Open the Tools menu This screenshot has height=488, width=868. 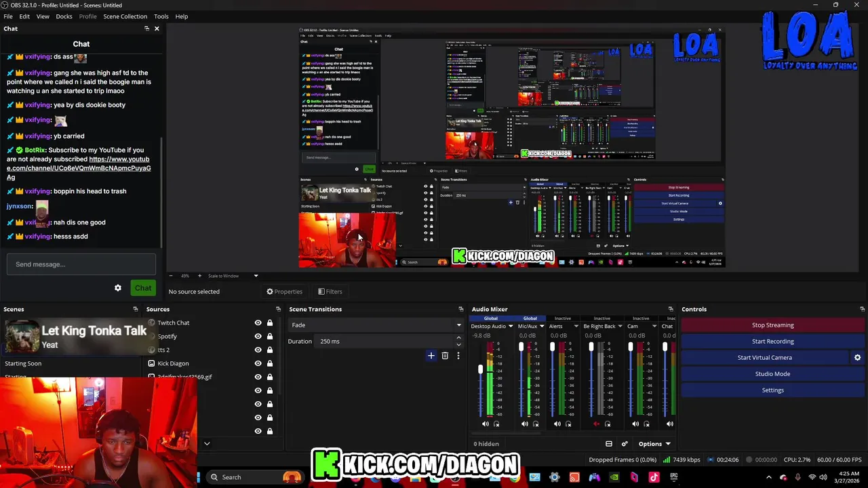(x=161, y=16)
